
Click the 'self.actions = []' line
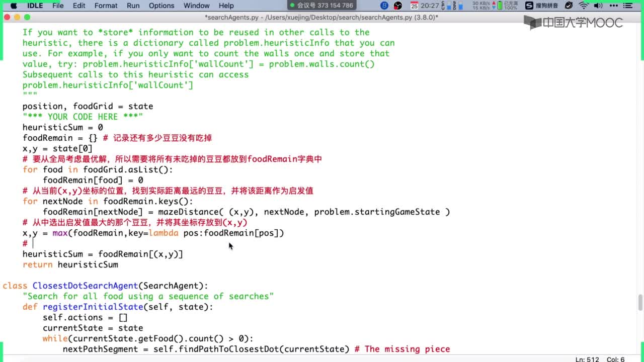(x=85, y=317)
